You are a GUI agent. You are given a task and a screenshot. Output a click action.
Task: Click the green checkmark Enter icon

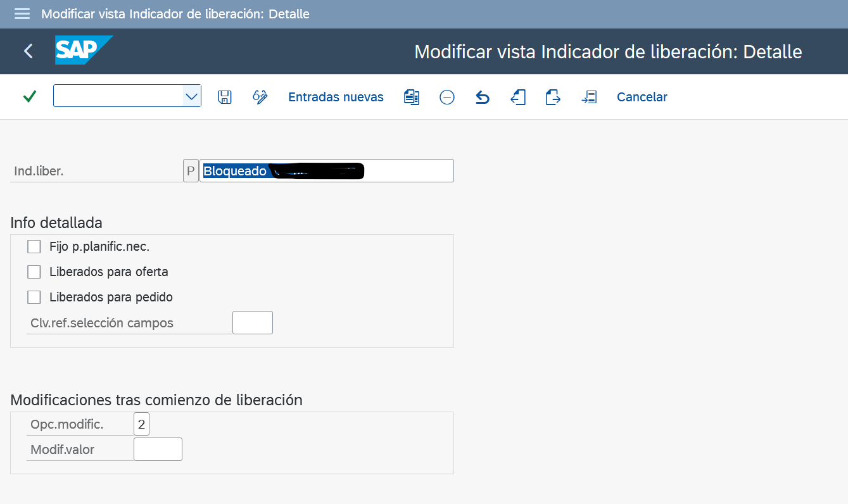(x=29, y=97)
